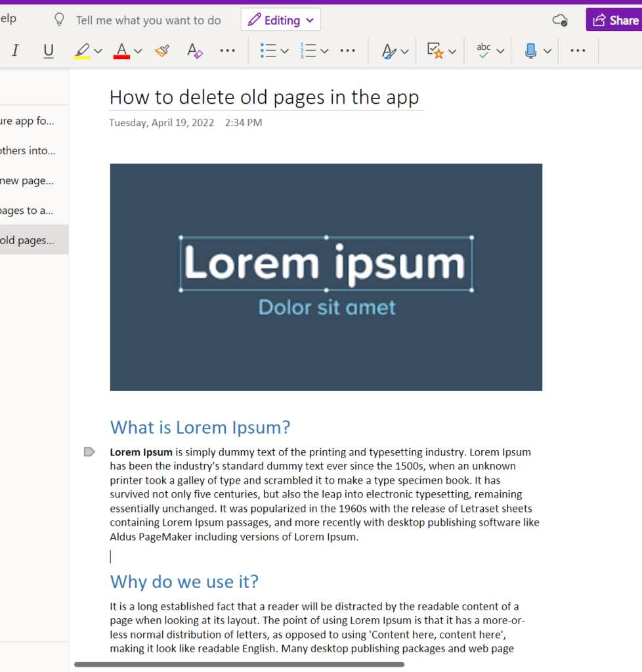Click the 2:34 PM timestamp
Image resolution: width=642 pixels, height=672 pixels.
(x=244, y=123)
